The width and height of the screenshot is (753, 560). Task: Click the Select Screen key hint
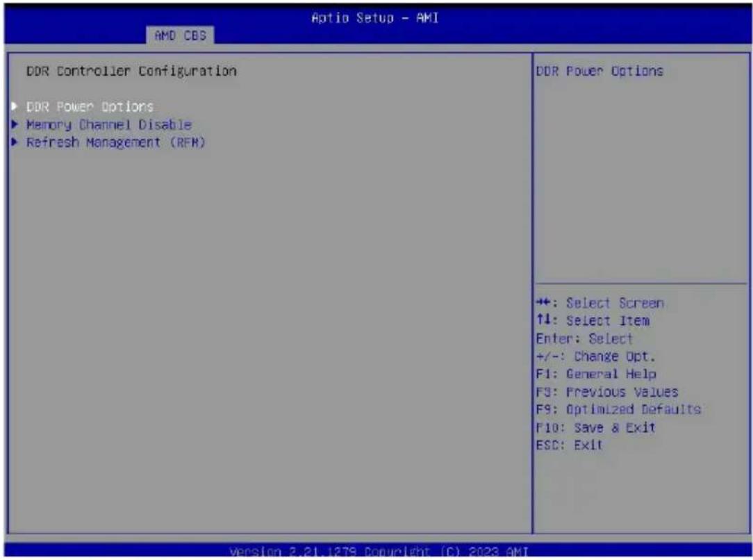(599, 303)
